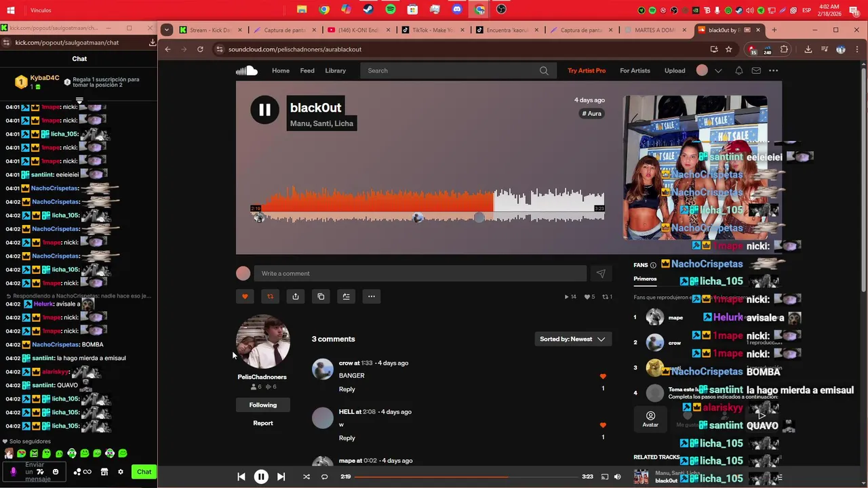Copy the track link
The height and width of the screenshot is (488, 868).
tap(321, 296)
